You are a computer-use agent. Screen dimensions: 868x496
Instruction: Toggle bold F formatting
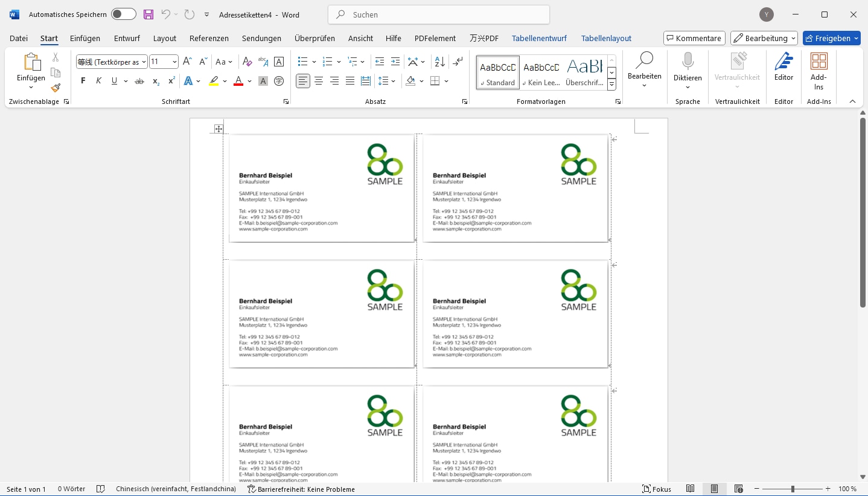point(83,81)
